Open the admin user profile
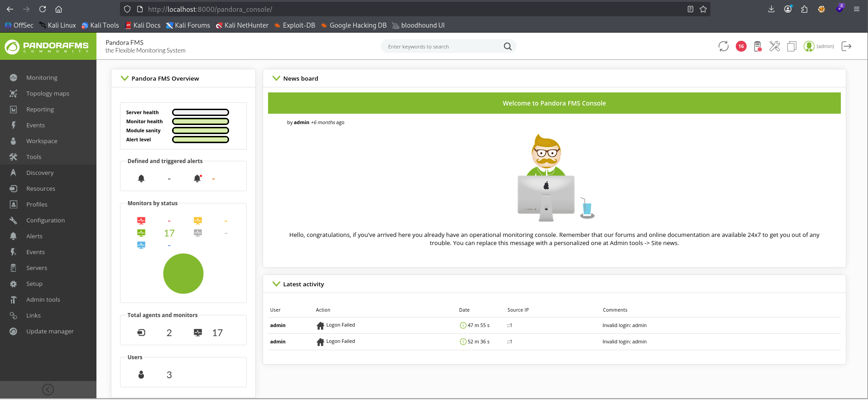Screen dimensions: 868x400 point(819,46)
